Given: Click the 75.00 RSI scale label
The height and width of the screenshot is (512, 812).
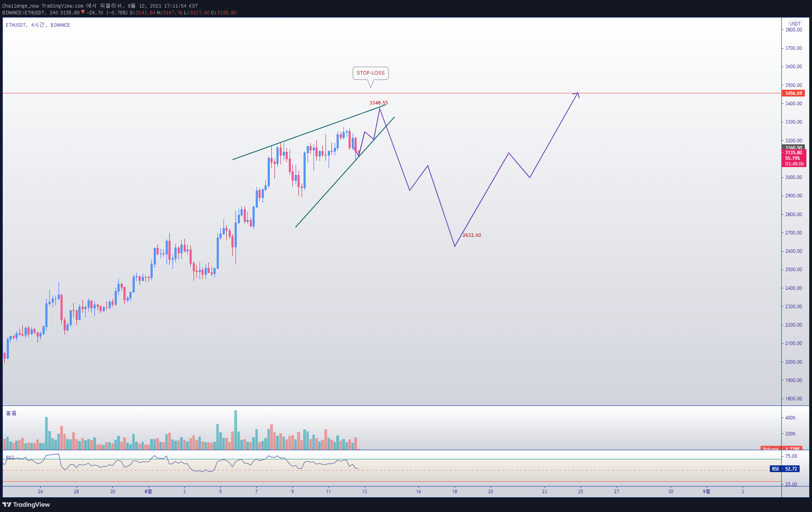Looking at the screenshot, I should (791, 456).
